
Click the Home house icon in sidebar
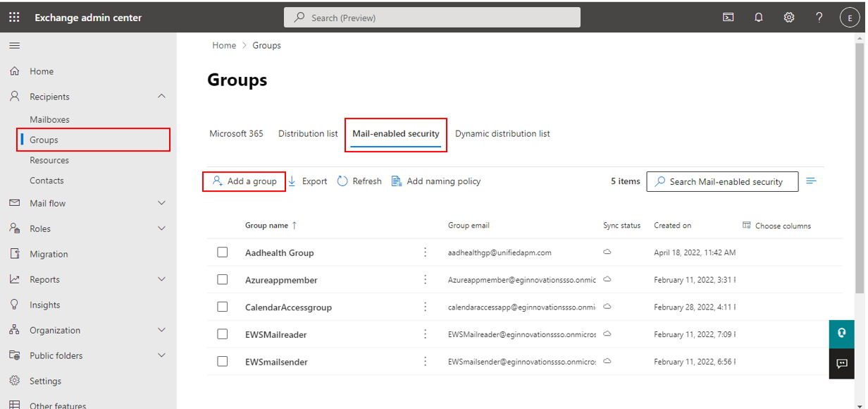[x=14, y=71]
